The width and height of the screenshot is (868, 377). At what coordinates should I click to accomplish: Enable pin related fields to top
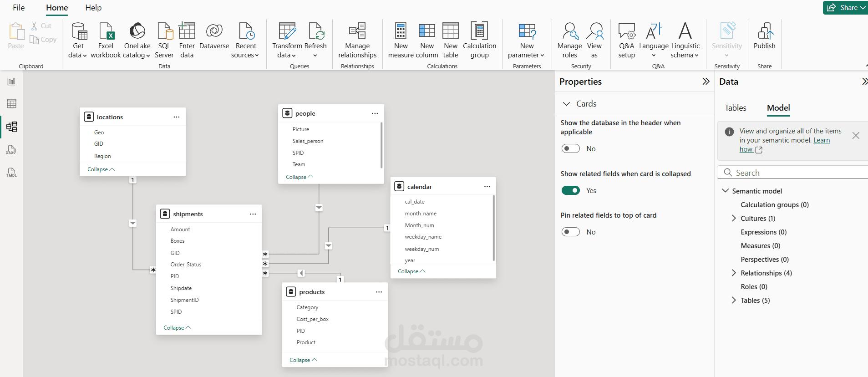(570, 232)
